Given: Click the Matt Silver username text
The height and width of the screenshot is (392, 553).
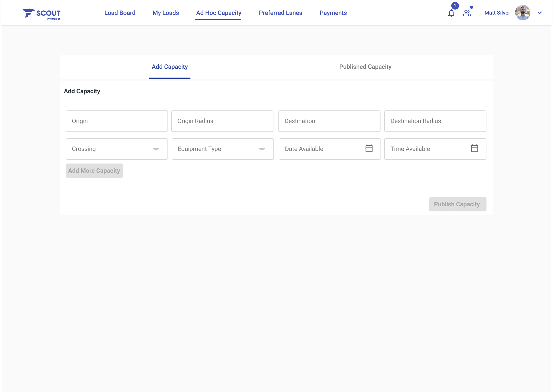Looking at the screenshot, I should click(x=497, y=13).
